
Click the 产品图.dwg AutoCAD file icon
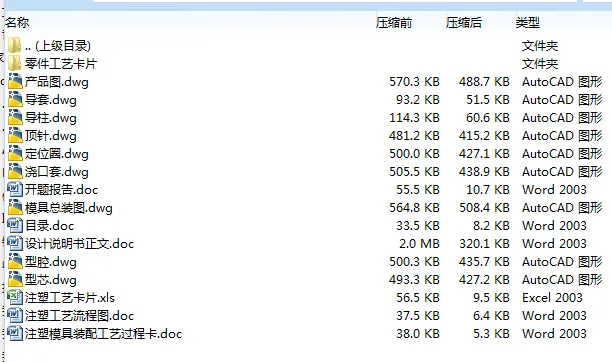click(15, 81)
